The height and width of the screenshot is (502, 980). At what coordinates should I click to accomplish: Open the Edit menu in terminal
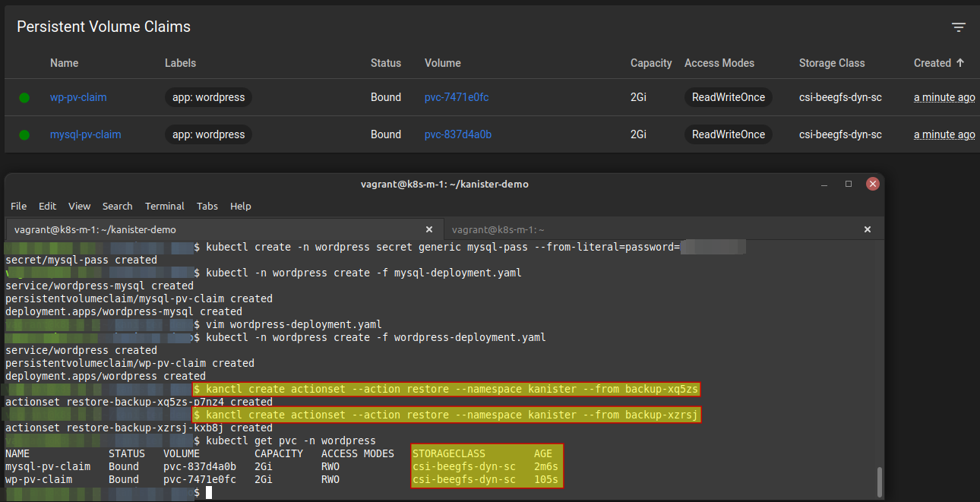47,206
